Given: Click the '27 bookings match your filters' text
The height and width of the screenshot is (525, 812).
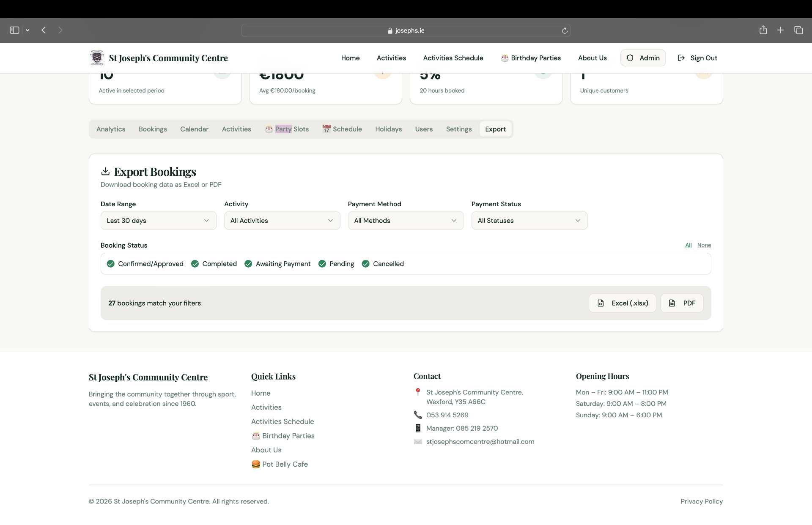Looking at the screenshot, I should (154, 303).
